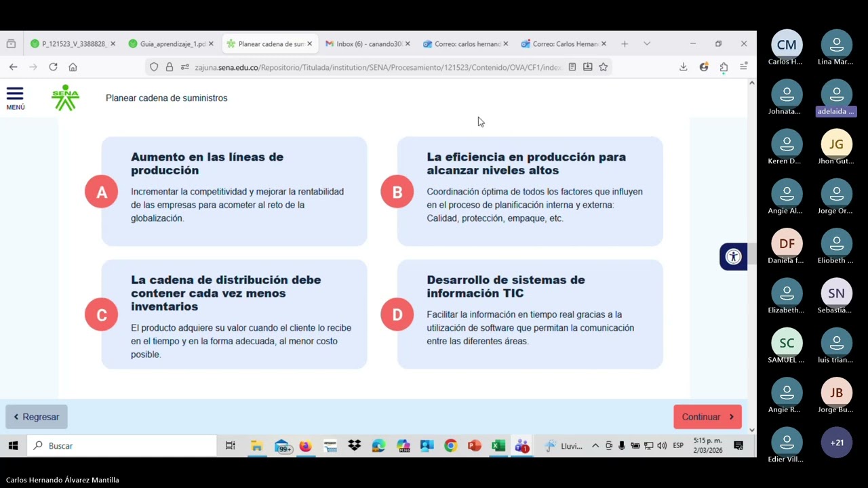Show hidden system tray icons chevron
This screenshot has height=488, width=868.
[x=595, y=445]
